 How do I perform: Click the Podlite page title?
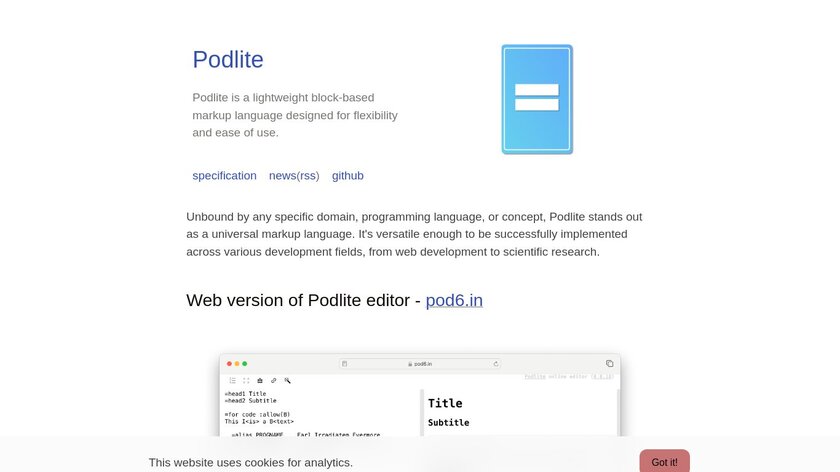pyautogui.click(x=228, y=60)
